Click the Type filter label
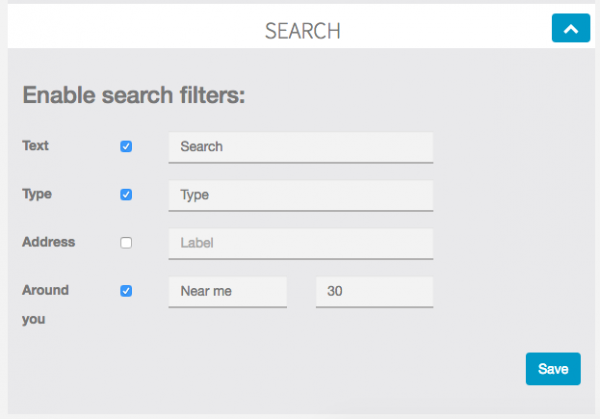The image size is (600, 419). [37, 193]
